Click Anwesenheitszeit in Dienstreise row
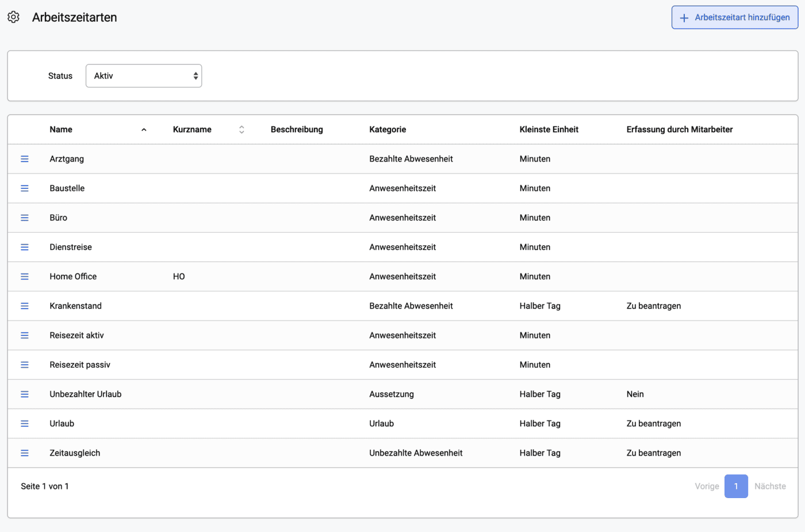 (x=402, y=247)
